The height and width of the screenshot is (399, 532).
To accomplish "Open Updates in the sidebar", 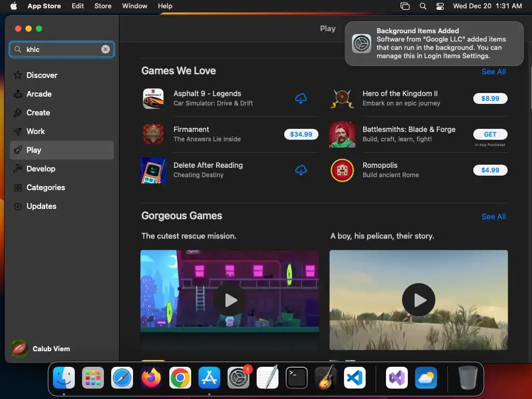I will tap(62, 206).
